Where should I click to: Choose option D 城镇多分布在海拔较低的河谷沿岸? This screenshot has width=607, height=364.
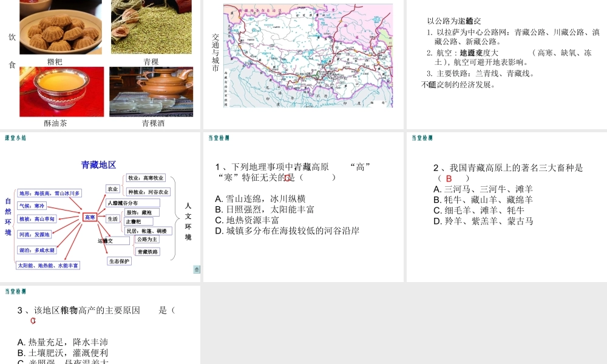pos(287,231)
